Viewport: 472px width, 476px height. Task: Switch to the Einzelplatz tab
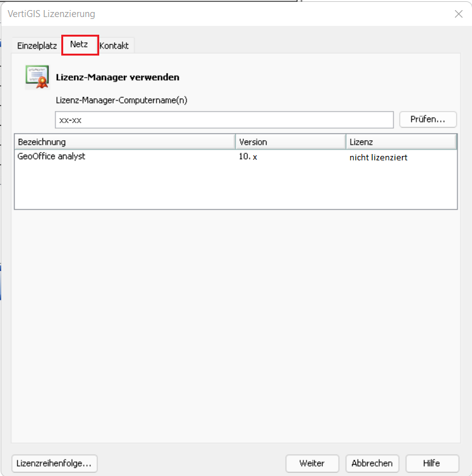pos(37,45)
